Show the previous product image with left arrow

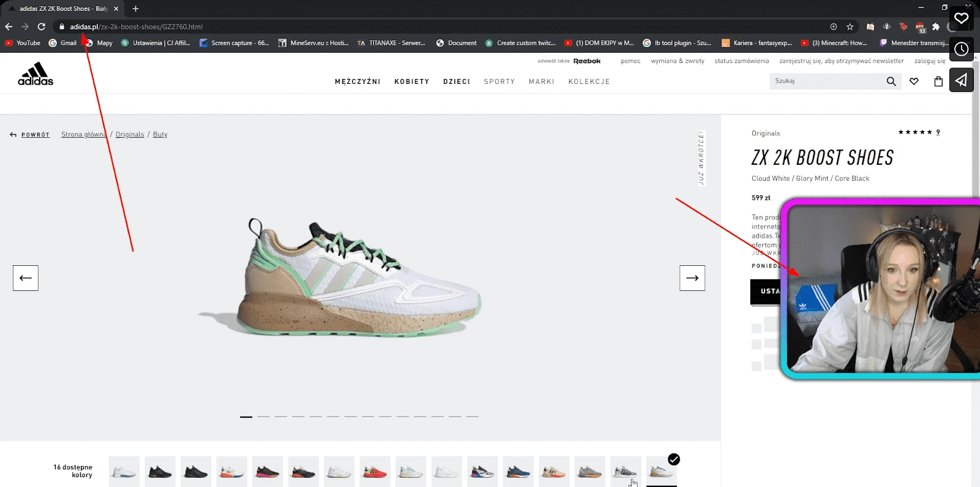(x=26, y=278)
